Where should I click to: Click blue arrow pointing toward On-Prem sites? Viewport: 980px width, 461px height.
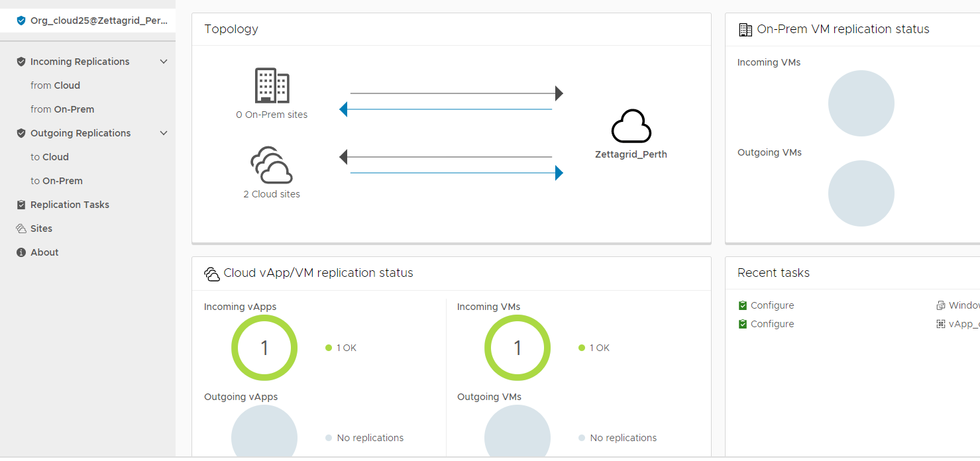(445, 109)
